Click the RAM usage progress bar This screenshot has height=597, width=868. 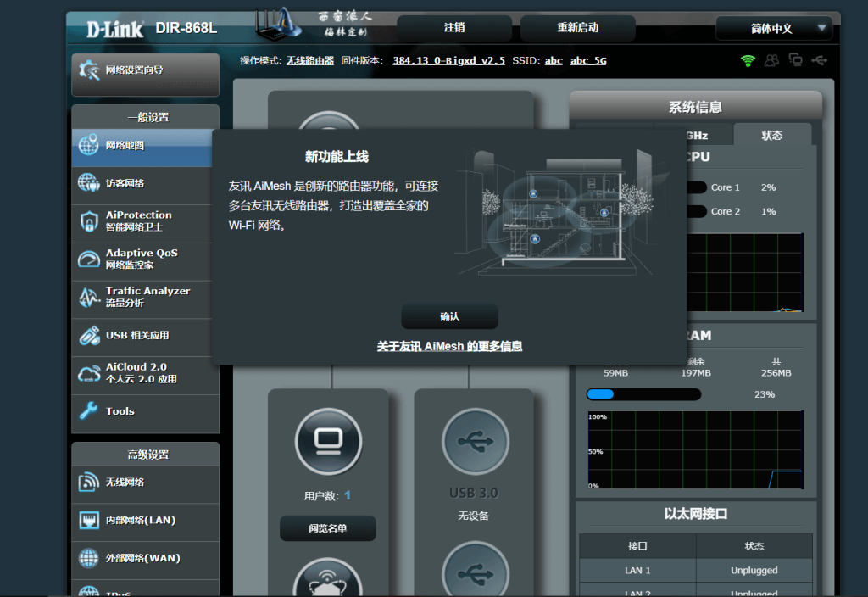pos(644,394)
